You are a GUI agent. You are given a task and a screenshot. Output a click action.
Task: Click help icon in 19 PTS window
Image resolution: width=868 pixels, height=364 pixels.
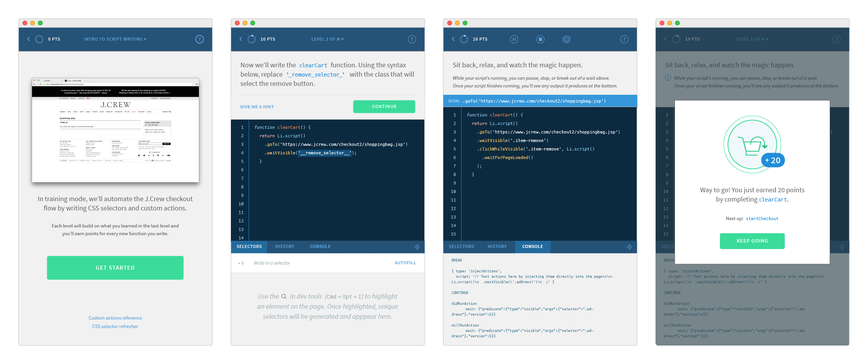coord(836,39)
